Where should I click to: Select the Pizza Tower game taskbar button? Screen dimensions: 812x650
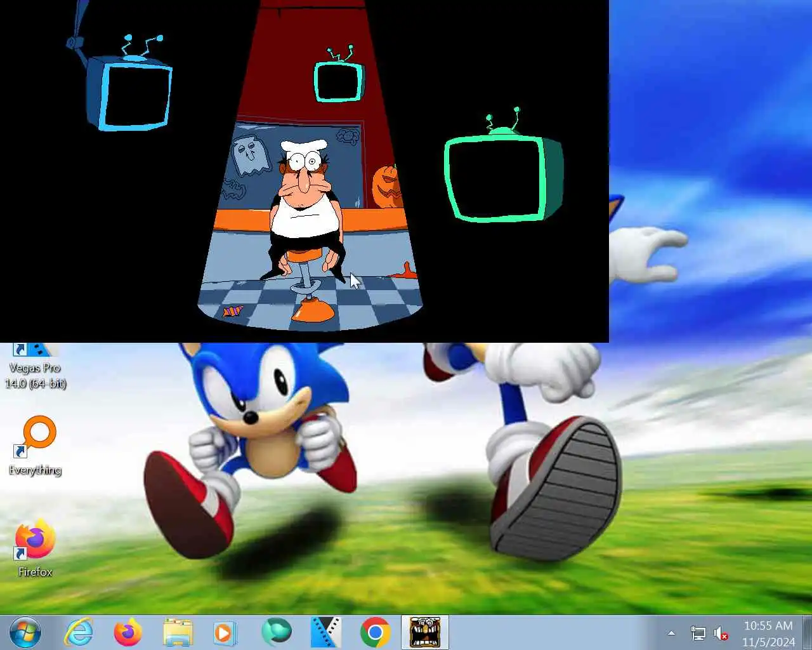pos(425,632)
